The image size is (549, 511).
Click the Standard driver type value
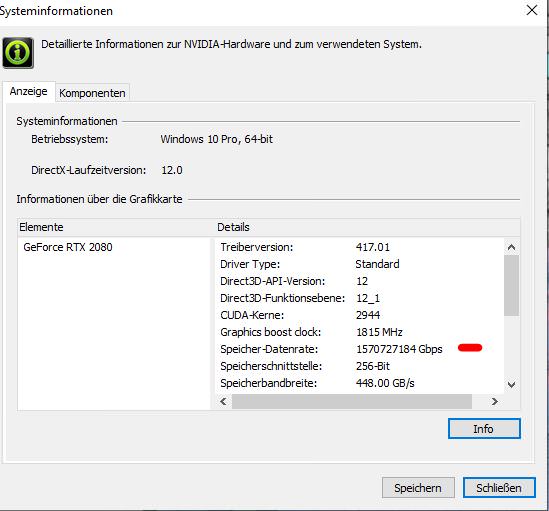click(377, 264)
